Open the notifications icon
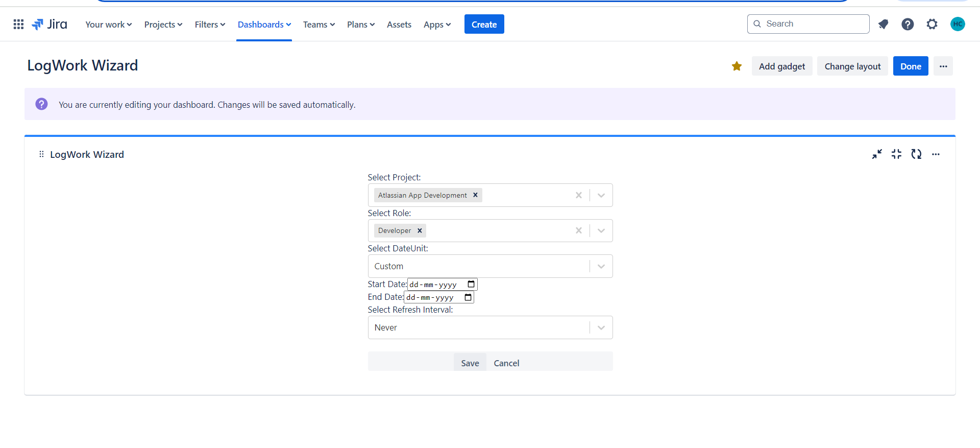The width and height of the screenshot is (980, 448). tap(883, 24)
